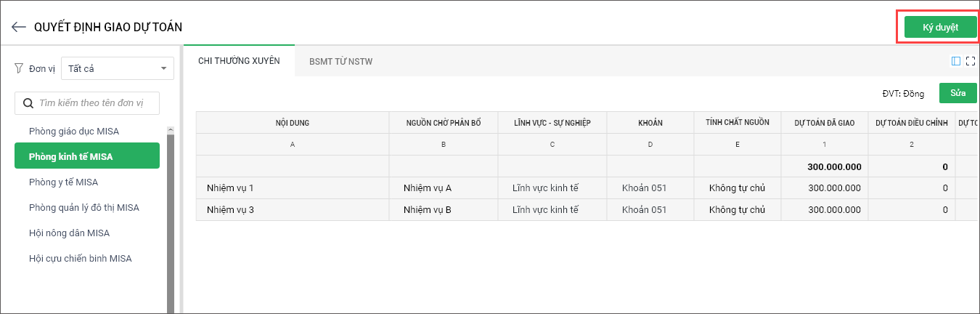Open the BSMT TỪ NSTW tab

pyautogui.click(x=340, y=62)
